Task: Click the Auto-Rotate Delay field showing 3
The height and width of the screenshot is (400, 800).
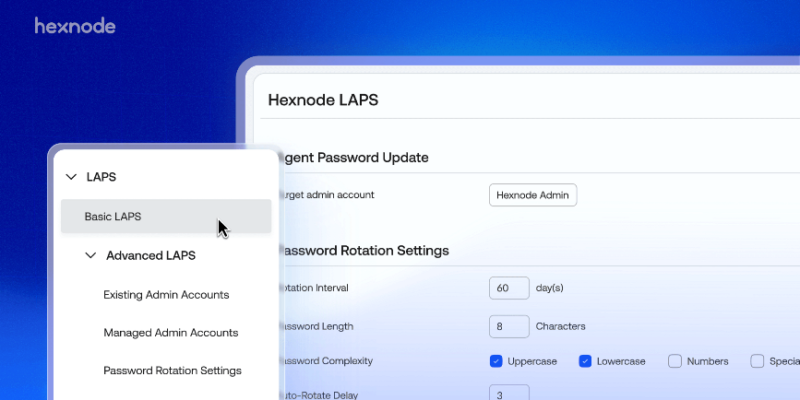Action: pos(509,394)
